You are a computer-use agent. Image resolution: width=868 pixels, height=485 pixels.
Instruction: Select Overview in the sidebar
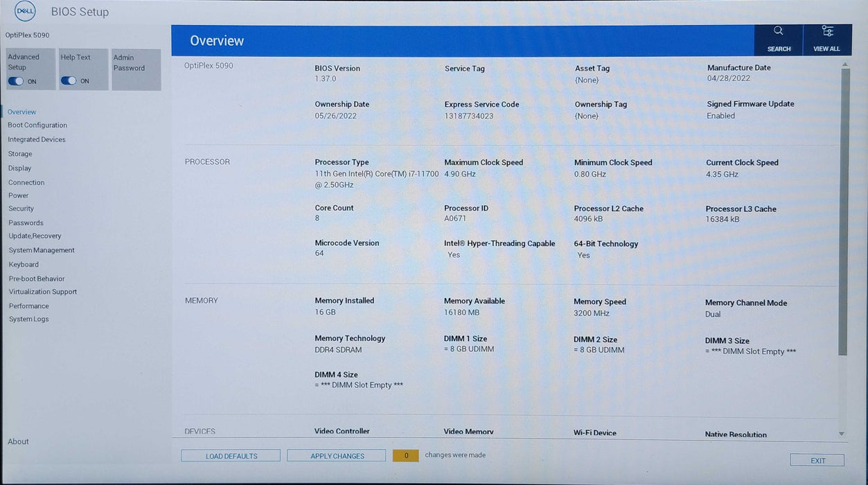click(21, 112)
